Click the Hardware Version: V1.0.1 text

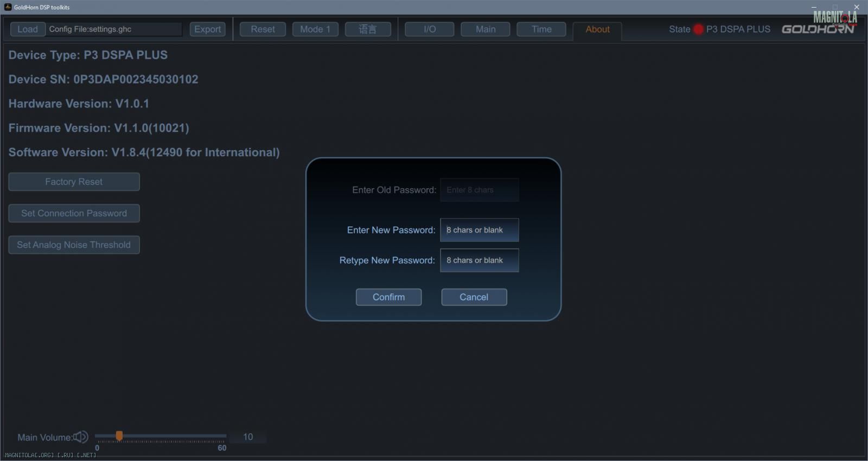tap(79, 104)
